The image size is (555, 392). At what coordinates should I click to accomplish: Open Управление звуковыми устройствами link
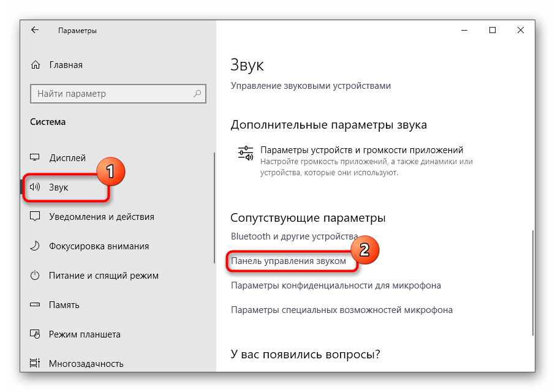point(311,86)
